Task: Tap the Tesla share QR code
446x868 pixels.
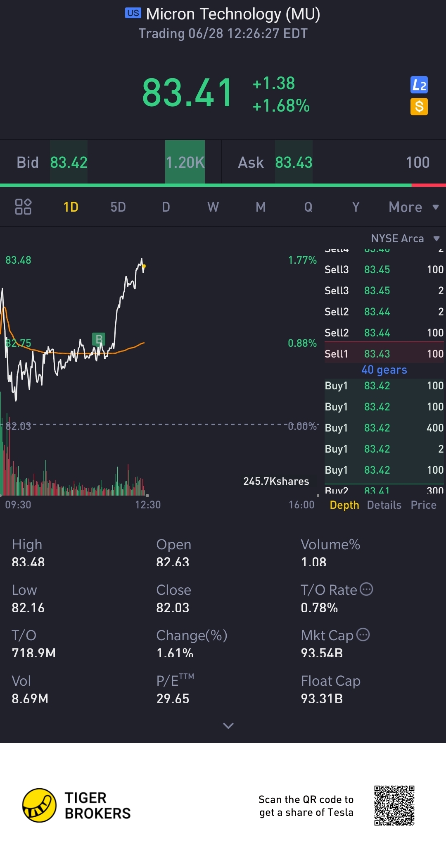Action: 394,806
